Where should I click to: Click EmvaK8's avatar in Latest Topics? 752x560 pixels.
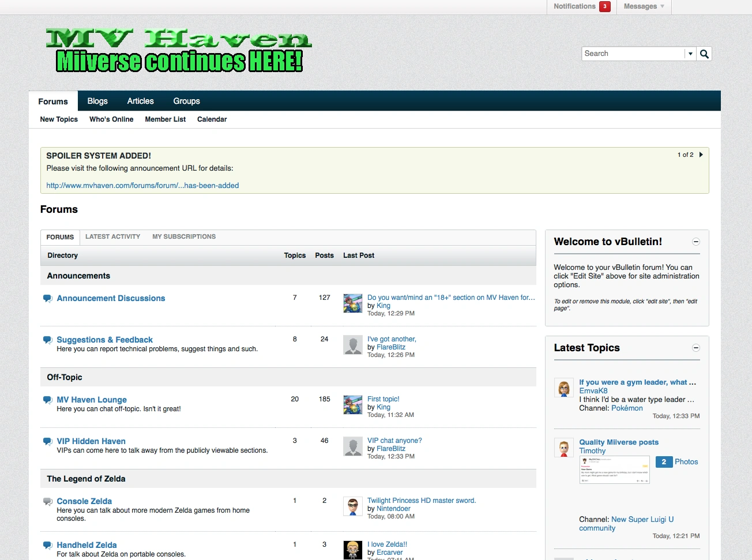(564, 388)
